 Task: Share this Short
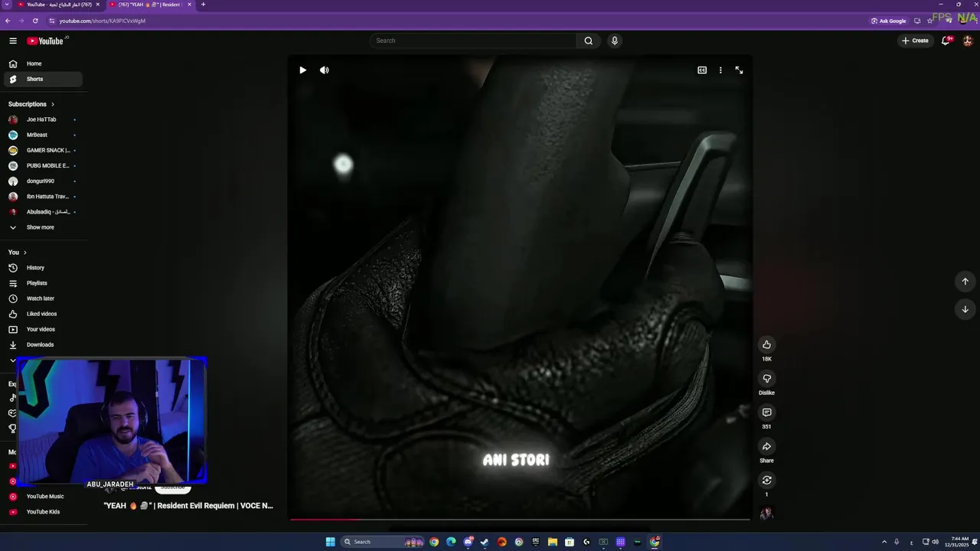[766, 446]
